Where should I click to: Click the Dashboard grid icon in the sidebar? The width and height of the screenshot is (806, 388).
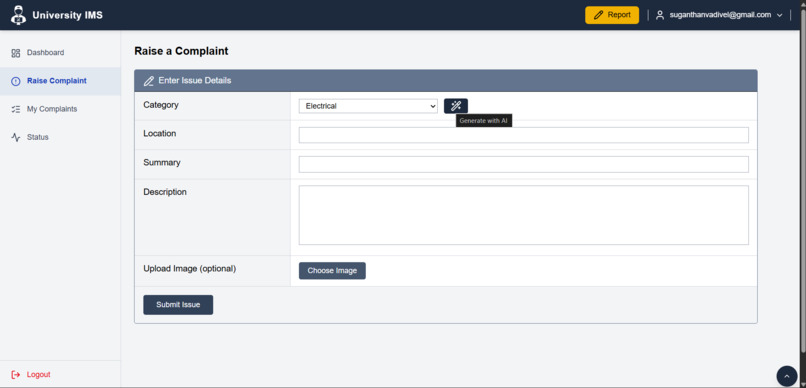(x=16, y=53)
